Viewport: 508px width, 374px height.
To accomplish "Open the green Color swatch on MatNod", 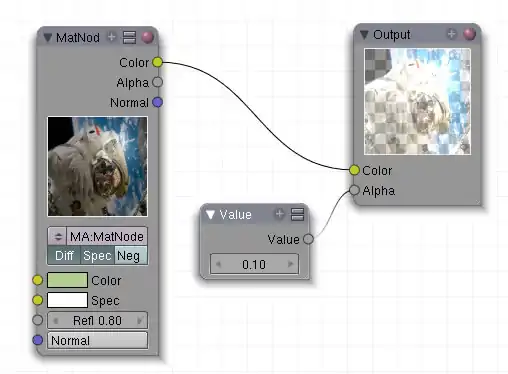I will pos(67,280).
